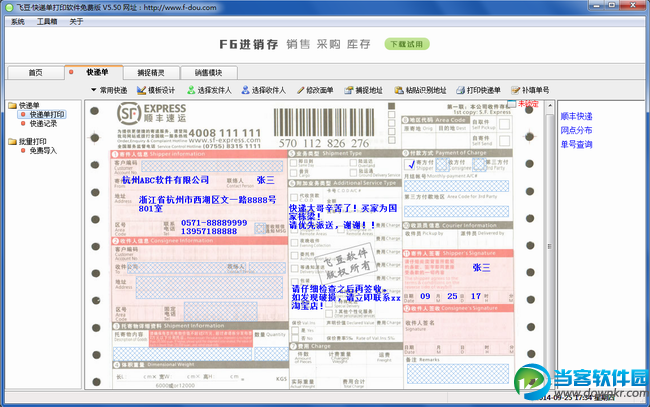The width and height of the screenshot is (650, 407).
Task: Click the 补填单号 tool
Action: point(530,90)
